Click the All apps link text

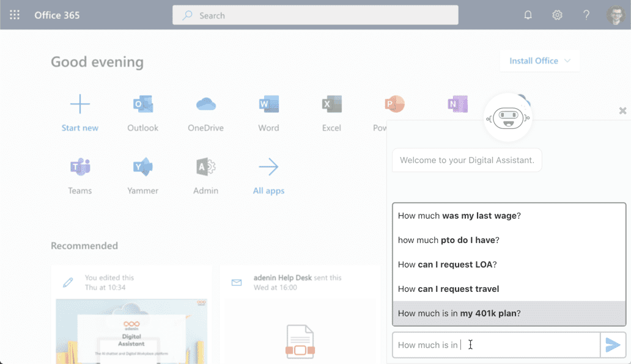268,191
